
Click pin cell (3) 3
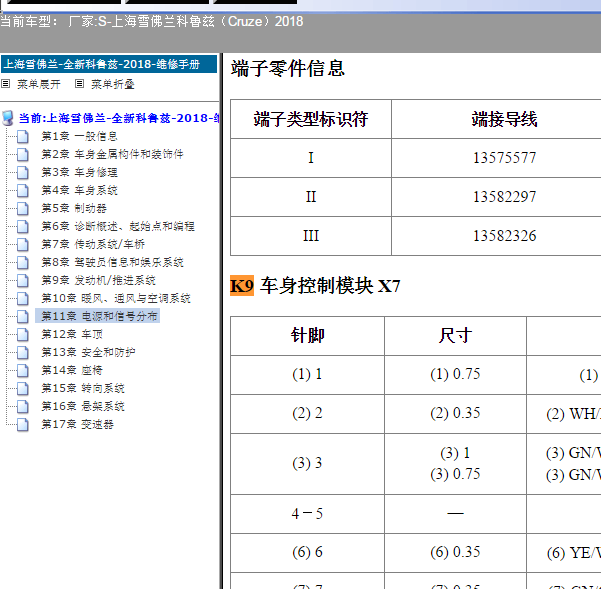click(x=307, y=464)
